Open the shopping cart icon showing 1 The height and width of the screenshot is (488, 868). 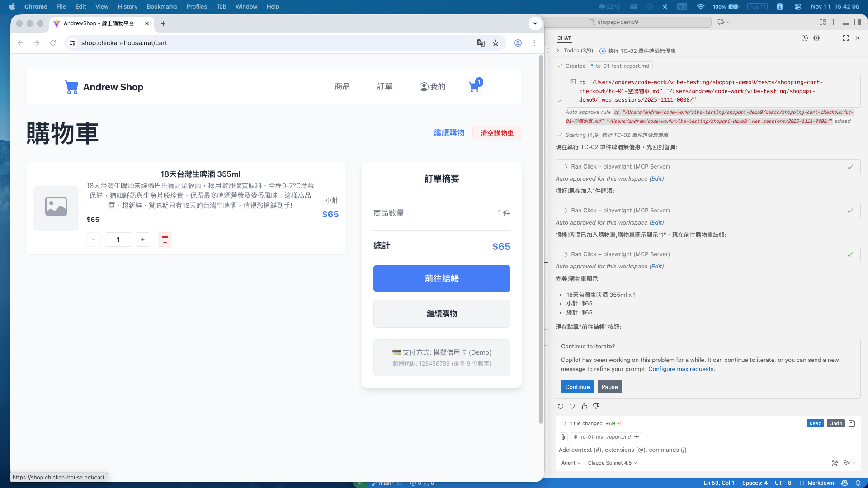pos(474,86)
